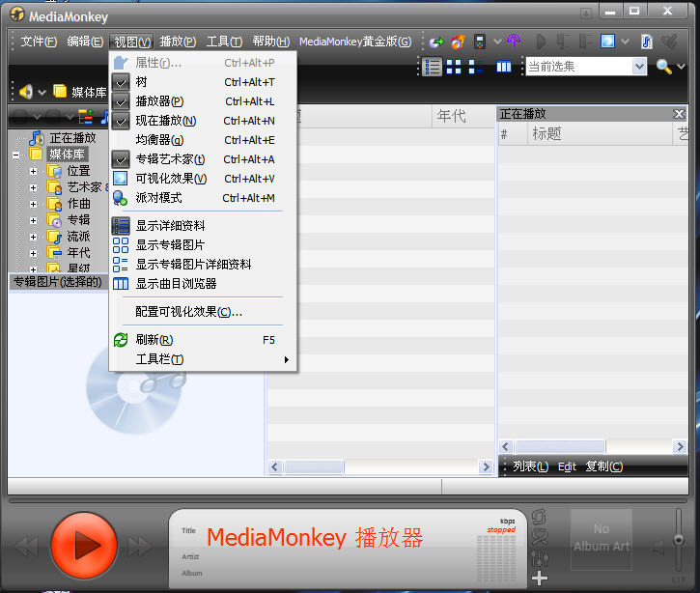The image size is (700, 593).
Task: Open dropdown arrow next to speaker icon
Action: click(x=42, y=93)
